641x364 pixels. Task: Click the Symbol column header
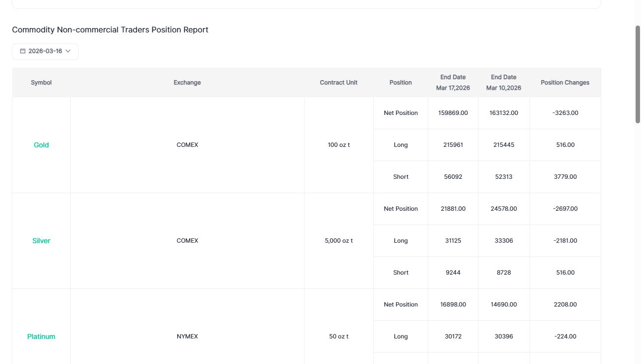point(41,83)
